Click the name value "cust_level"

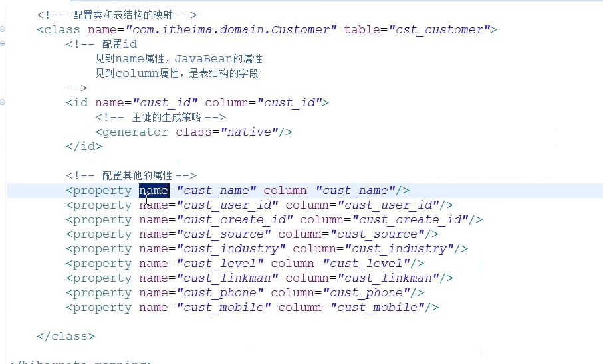(x=220, y=263)
